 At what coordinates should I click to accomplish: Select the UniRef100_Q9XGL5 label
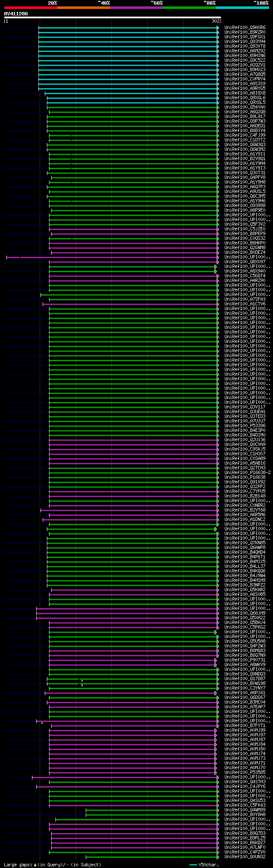245,102
